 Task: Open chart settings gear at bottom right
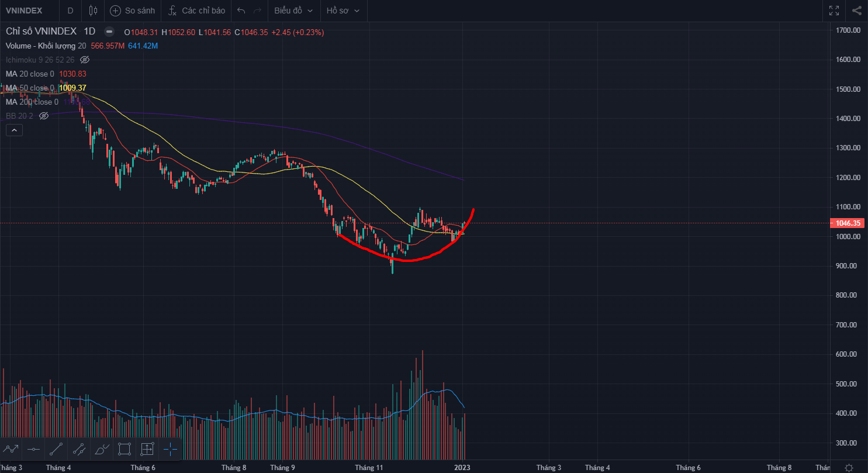849,467
